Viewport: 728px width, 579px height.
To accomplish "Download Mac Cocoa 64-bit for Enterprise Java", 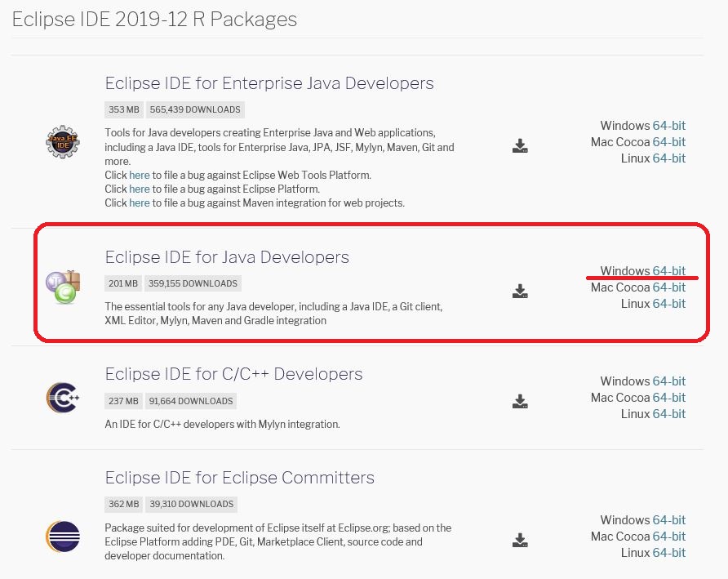I will pos(668,142).
